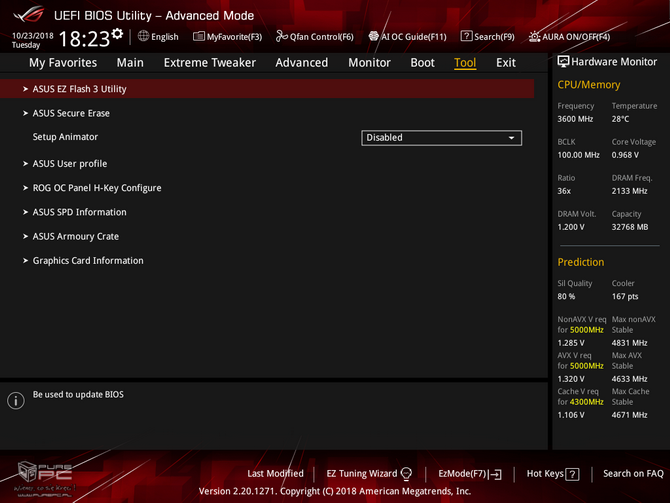Image resolution: width=670 pixels, height=503 pixels.
Task: Click Cache 4300MHz value
Action: [x=586, y=402]
